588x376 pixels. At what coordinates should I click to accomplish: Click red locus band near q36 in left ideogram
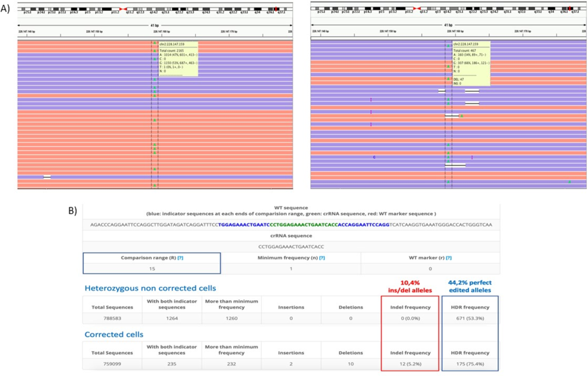coord(276,9)
